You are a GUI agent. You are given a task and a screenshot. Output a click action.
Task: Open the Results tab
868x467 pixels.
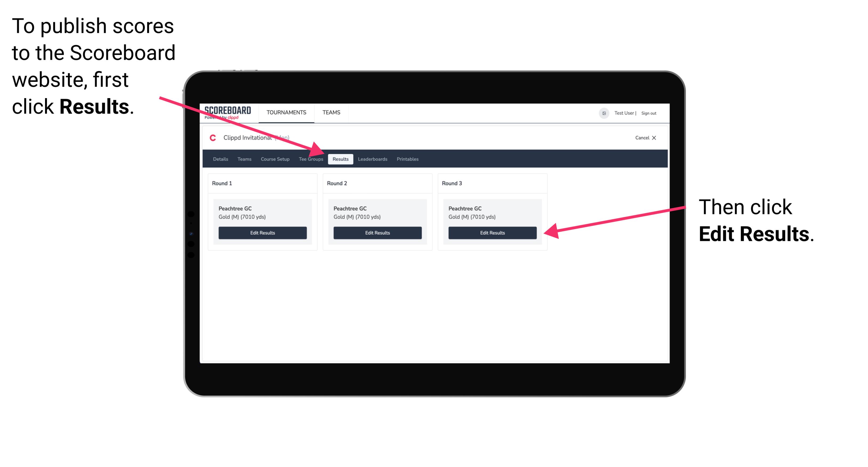coord(340,159)
